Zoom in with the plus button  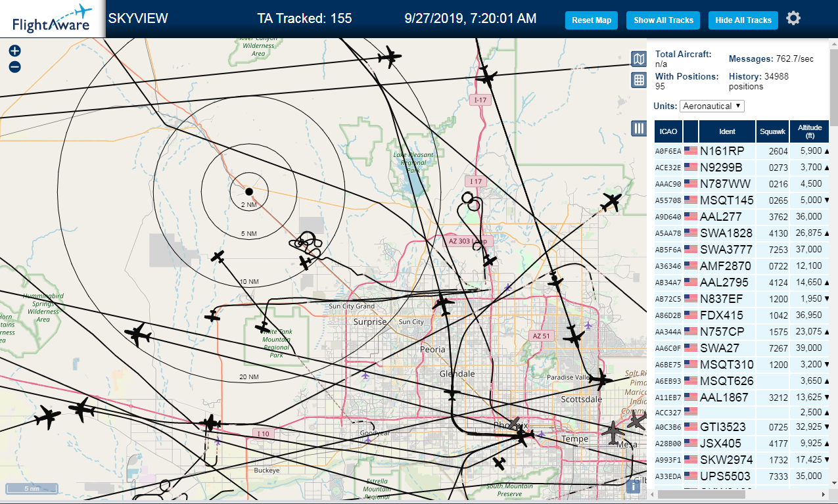point(15,51)
